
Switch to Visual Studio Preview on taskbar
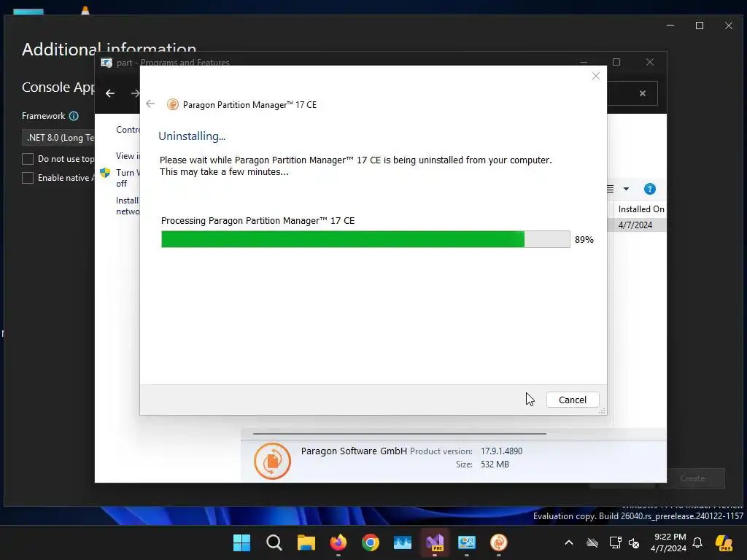[435, 542]
